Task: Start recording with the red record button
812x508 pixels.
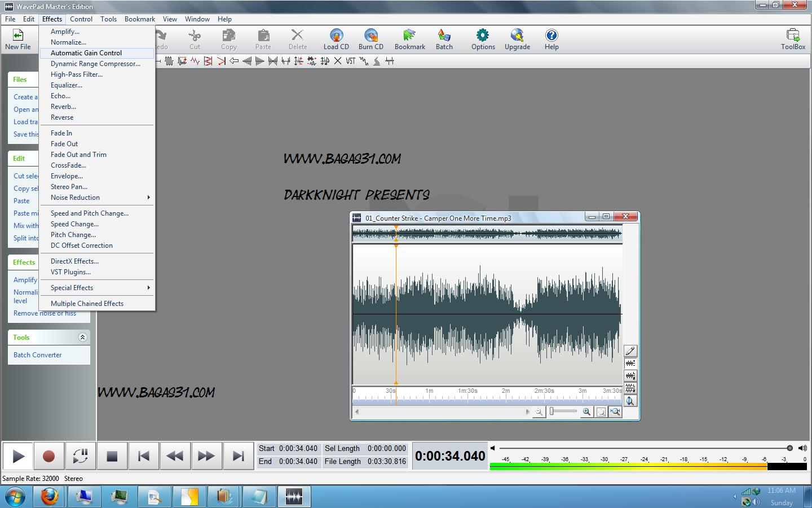Action: [x=49, y=456]
